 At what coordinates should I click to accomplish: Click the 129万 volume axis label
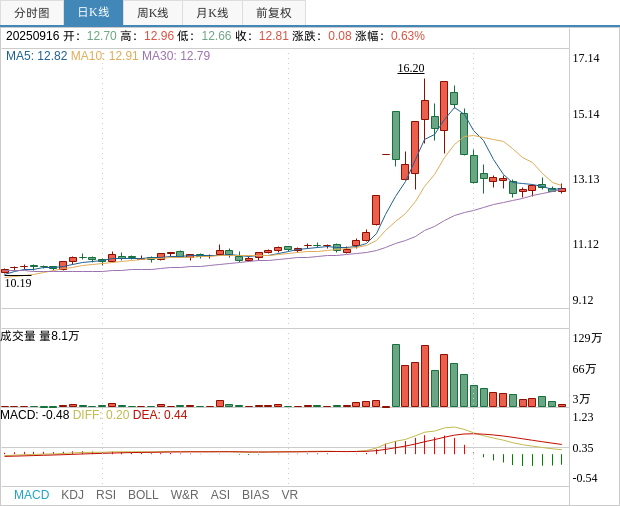587,338
